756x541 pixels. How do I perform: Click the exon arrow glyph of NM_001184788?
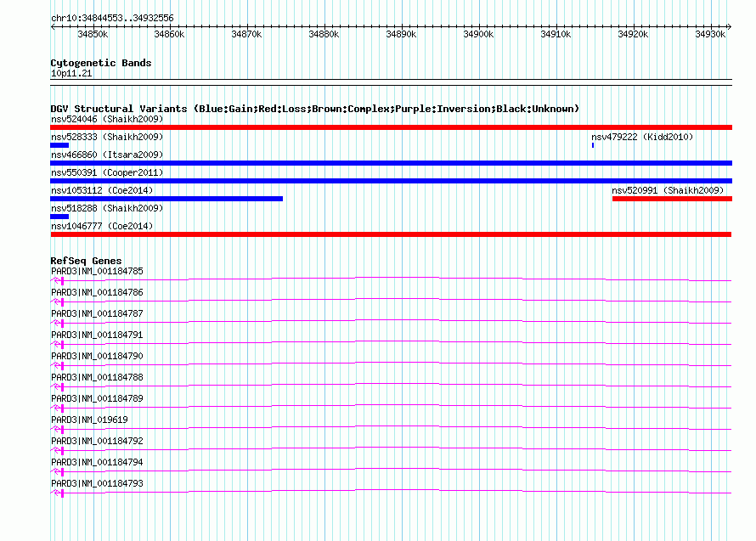[58, 386]
